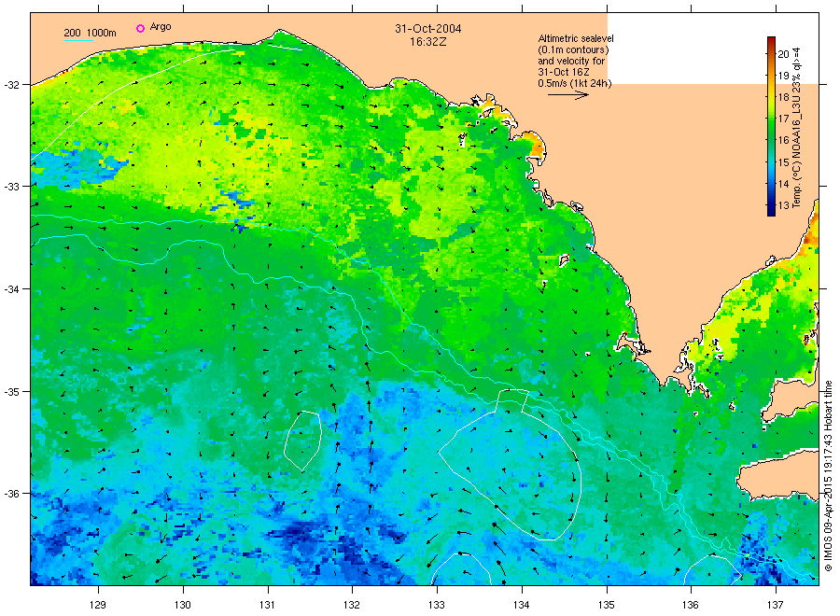Click the 31-Oct 16Z legend line
This screenshot has width=840, height=616.
point(564,72)
